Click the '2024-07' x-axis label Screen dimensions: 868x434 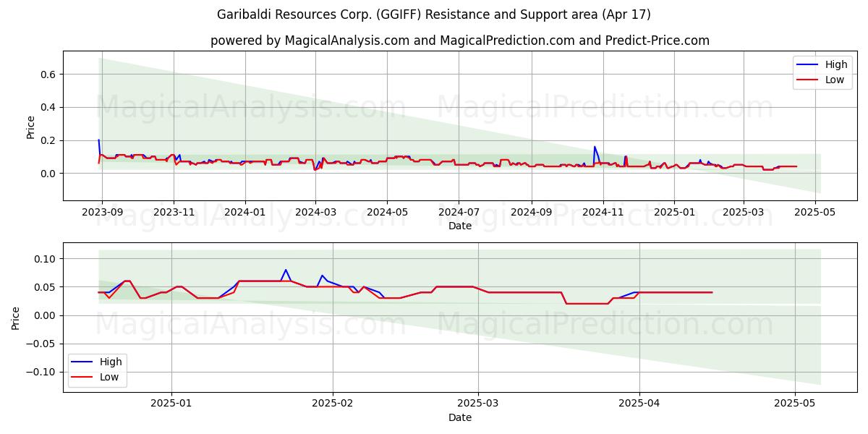pyautogui.click(x=458, y=213)
